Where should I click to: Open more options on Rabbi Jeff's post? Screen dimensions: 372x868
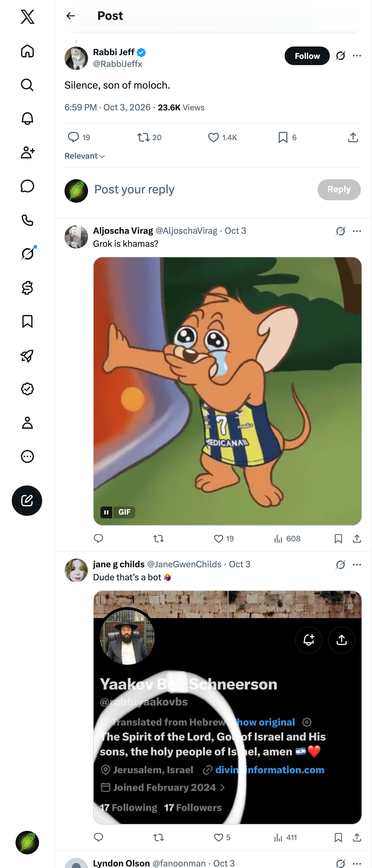point(357,55)
